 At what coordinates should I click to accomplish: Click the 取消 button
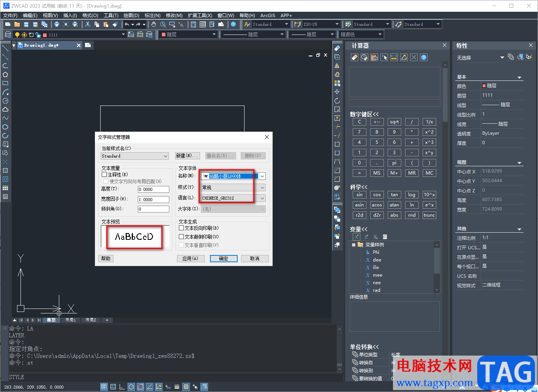[x=255, y=258]
